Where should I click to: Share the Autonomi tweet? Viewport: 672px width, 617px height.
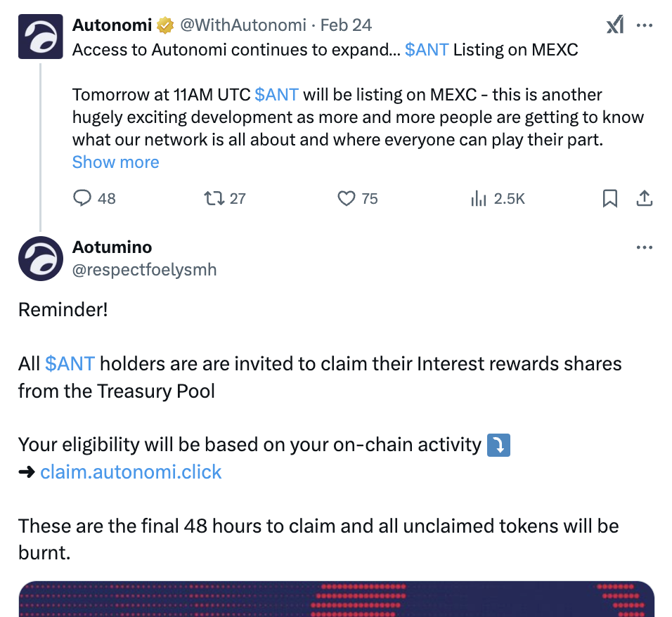pos(644,199)
